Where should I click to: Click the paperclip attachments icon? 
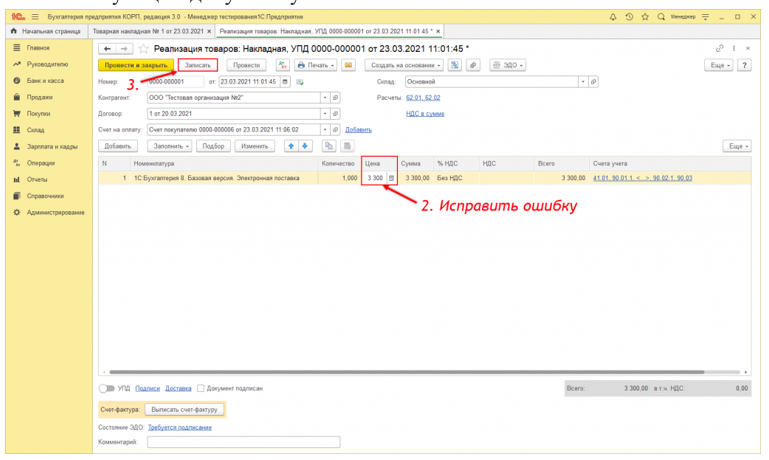coord(473,65)
